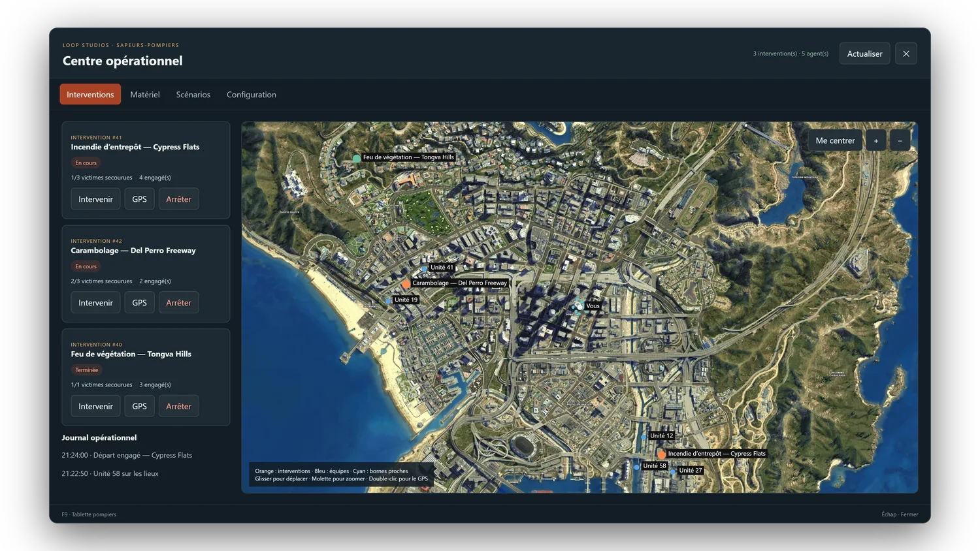Image resolution: width=980 pixels, height=551 pixels.
Task: Intervenir on Carambolage intervention #42
Action: tap(95, 303)
